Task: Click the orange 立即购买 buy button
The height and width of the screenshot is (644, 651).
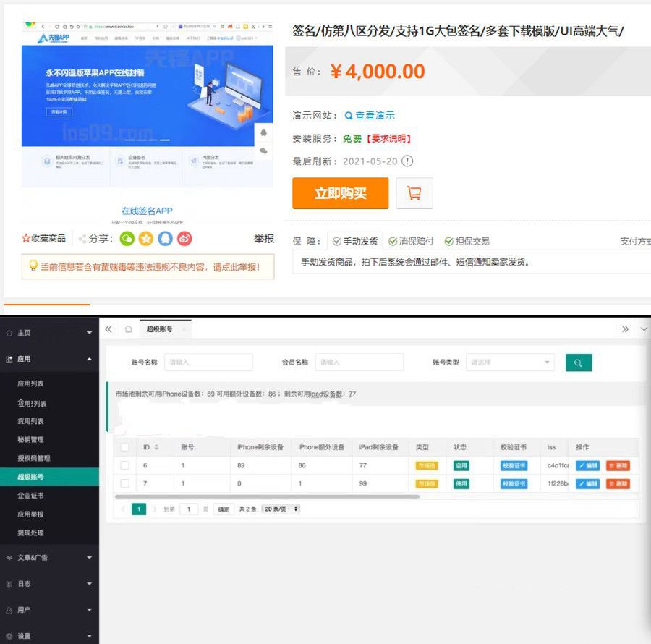Action: click(340, 193)
